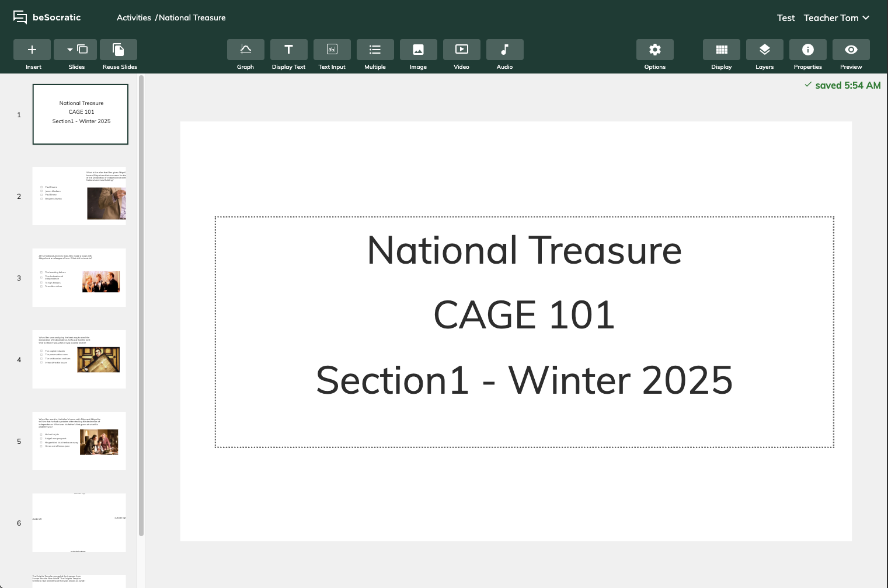Select slide 5 thumbnail
Screen dimensions: 888x588
pos(79,441)
